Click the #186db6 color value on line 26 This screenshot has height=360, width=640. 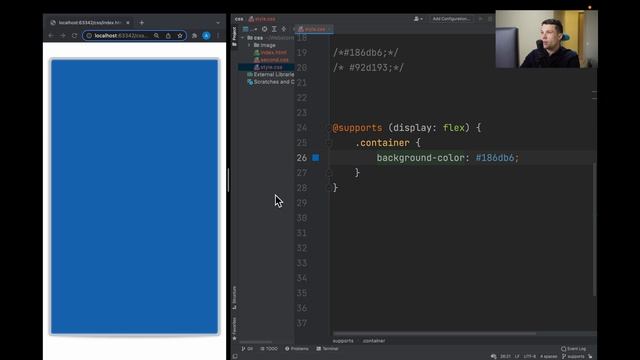click(495, 158)
